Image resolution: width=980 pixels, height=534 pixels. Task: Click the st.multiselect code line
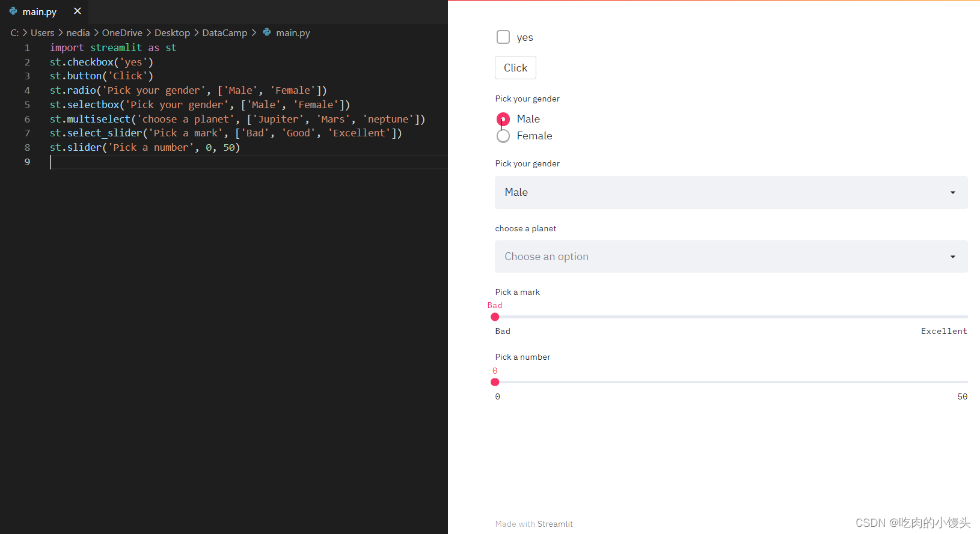237,119
